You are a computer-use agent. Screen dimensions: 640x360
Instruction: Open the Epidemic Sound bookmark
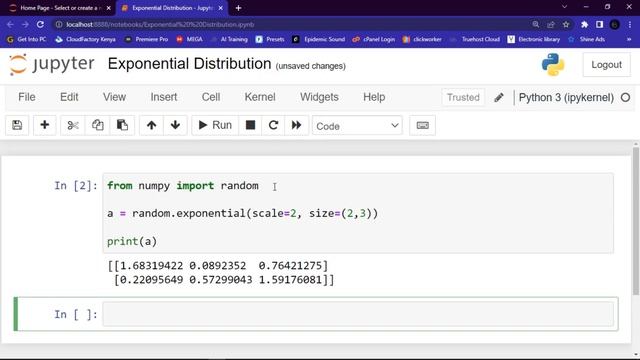[x=319, y=39]
